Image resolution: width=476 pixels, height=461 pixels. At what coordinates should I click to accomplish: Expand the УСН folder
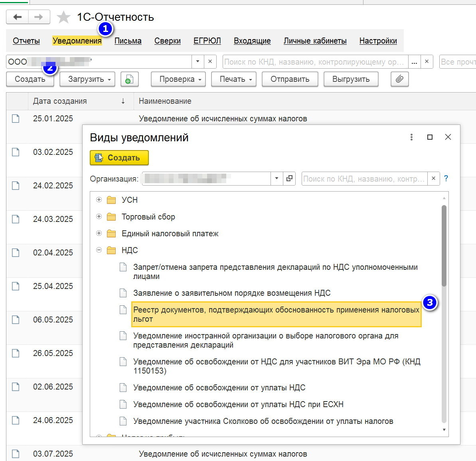point(99,200)
